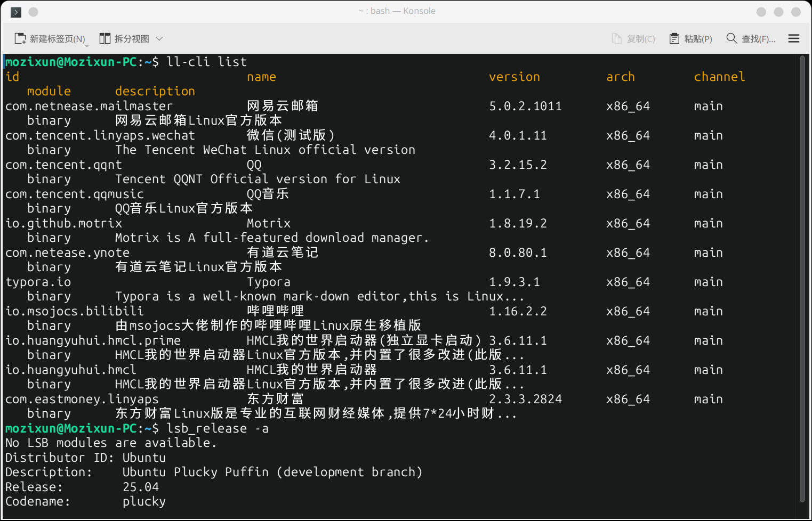Maximize the window using the middle circle button
Image resolution: width=812 pixels, height=521 pixels.
click(778, 12)
